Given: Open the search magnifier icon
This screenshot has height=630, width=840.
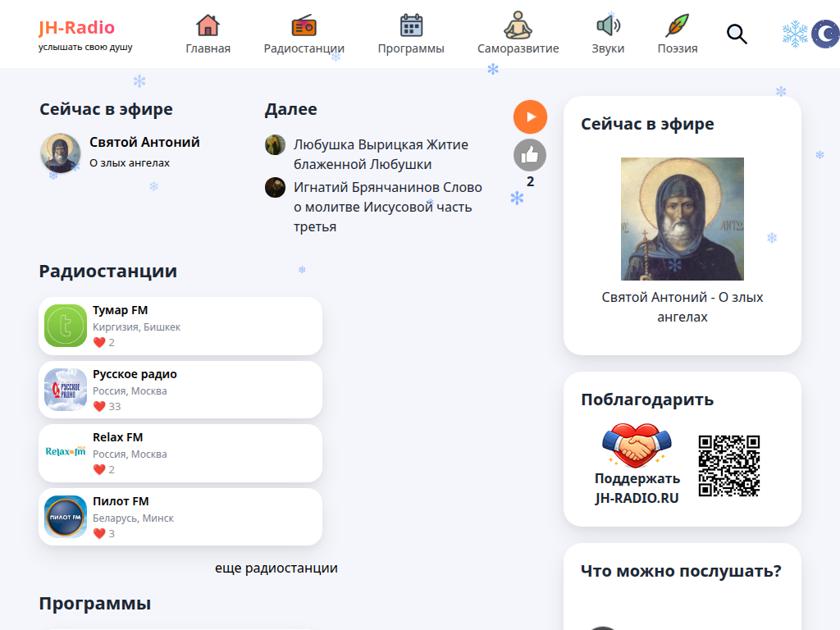Looking at the screenshot, I should click(736, 34).
